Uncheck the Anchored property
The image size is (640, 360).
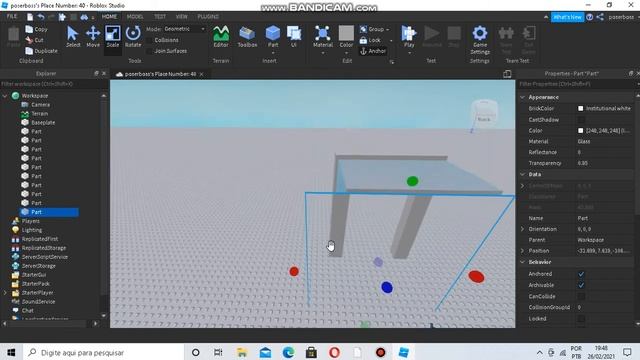(581, 274)
